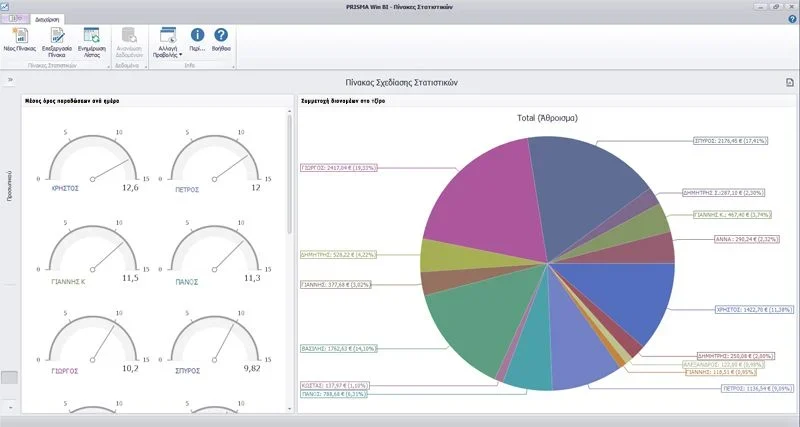800x427 pixels.
Task: Click the ΣΠΥΡΟΣ: 2176,45 € pie label
Action: 731,141
